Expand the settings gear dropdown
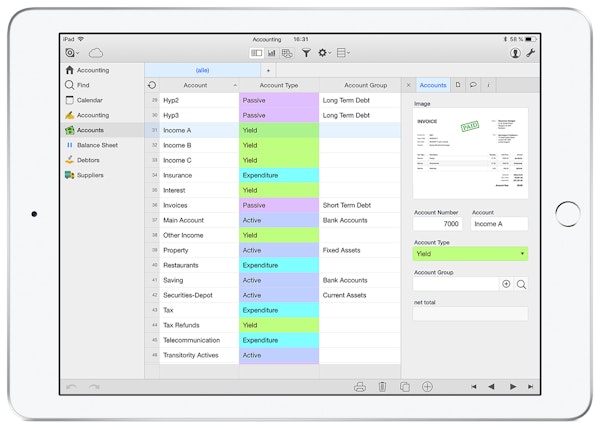The image size is (600, 428). 324,52
